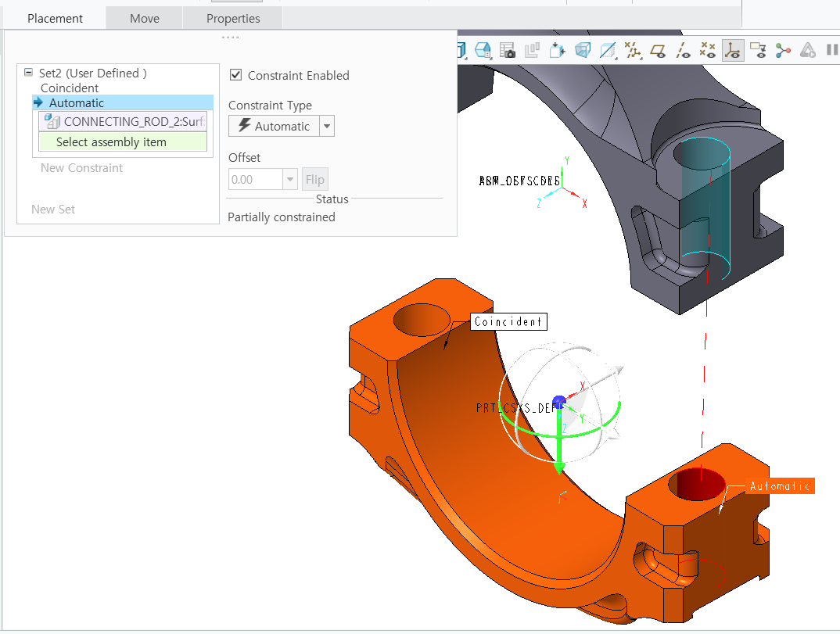Viewport: 840px width, 634px height.
Task: Open the View Manager camera icon
Action: pos(508,50)
